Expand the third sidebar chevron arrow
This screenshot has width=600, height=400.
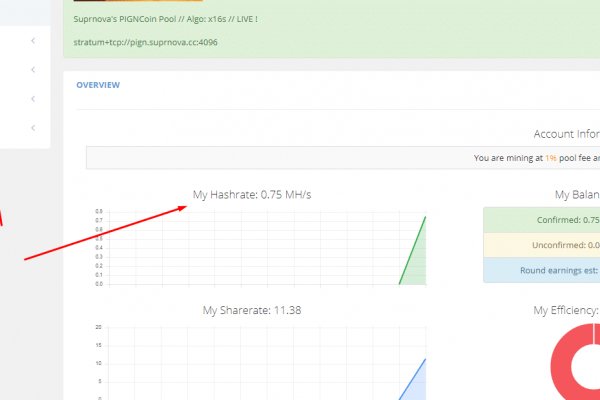click(x=33, y=99)
